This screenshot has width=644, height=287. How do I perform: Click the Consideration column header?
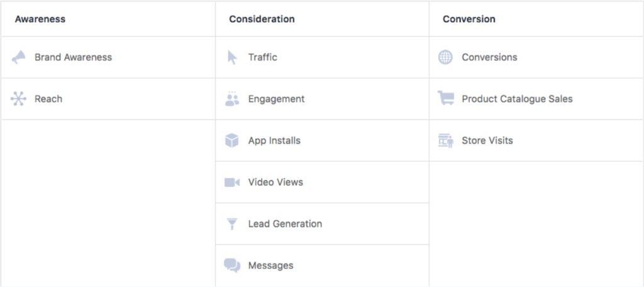pyautogui.click(x=262, y=19)
